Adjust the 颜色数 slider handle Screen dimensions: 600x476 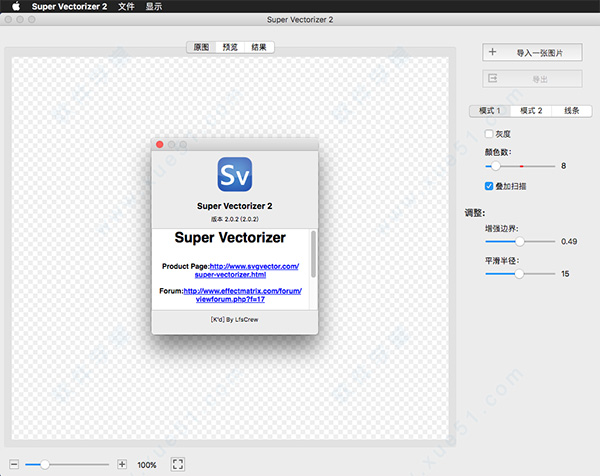click(496, 166)
